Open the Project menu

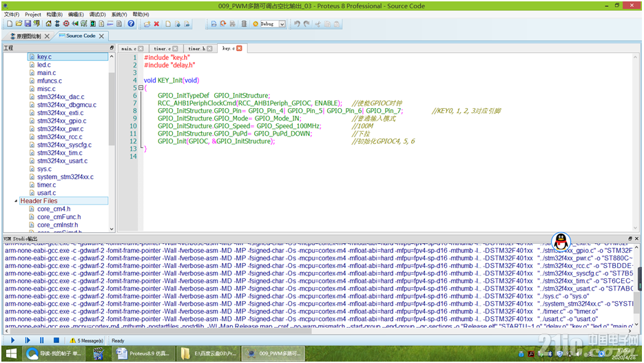click(x=33, y=14)
